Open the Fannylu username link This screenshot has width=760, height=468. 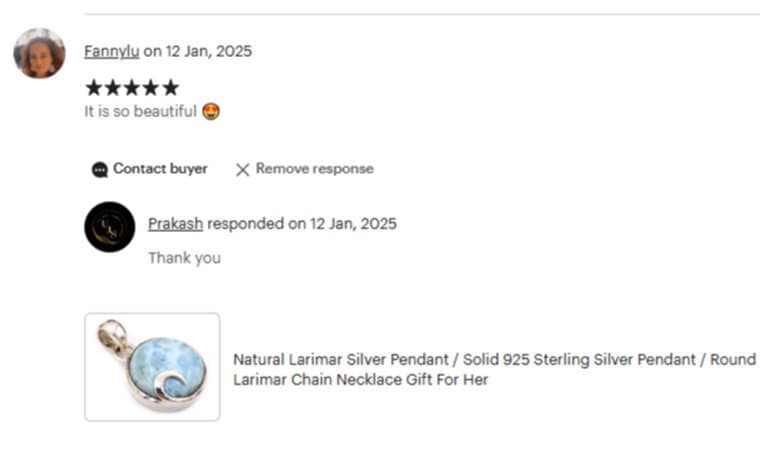pos(111,51)
